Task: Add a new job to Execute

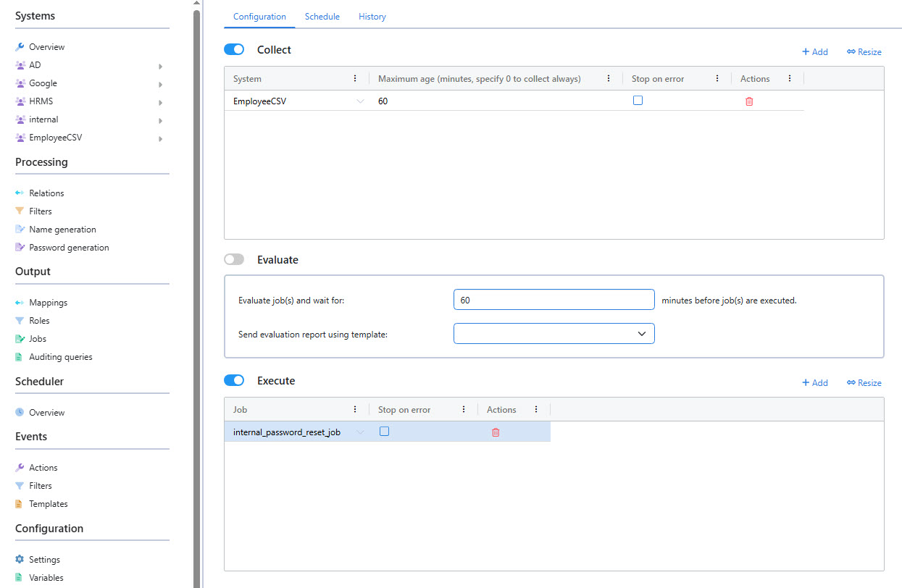Action: click(x=814, y=382)
